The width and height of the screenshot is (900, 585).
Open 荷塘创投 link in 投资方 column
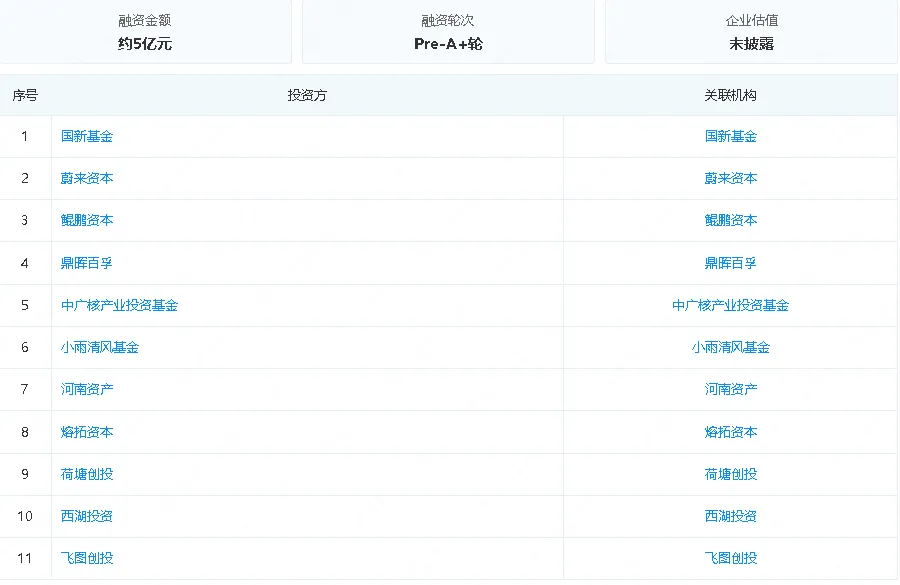pos(87,474)
